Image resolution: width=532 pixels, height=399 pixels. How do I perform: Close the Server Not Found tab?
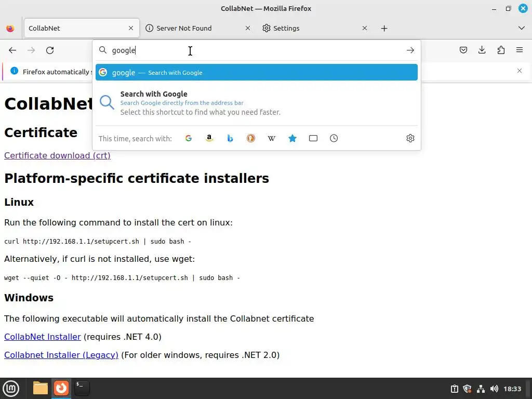(x=248, y=28)
